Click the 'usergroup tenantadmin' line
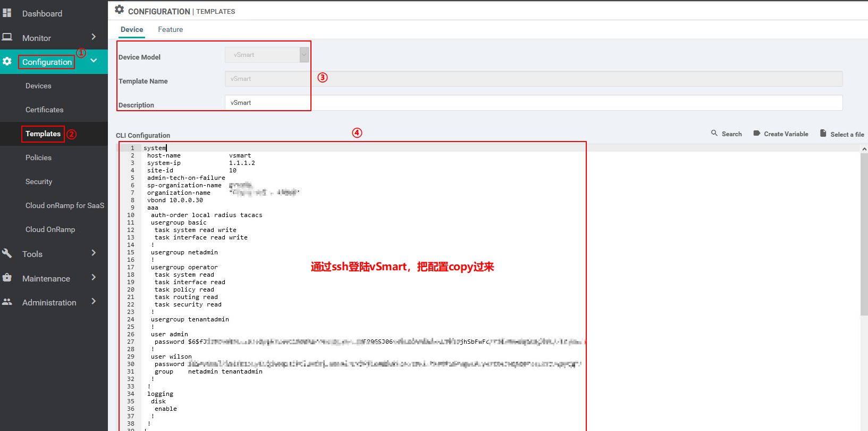 (x=190, y=319)
